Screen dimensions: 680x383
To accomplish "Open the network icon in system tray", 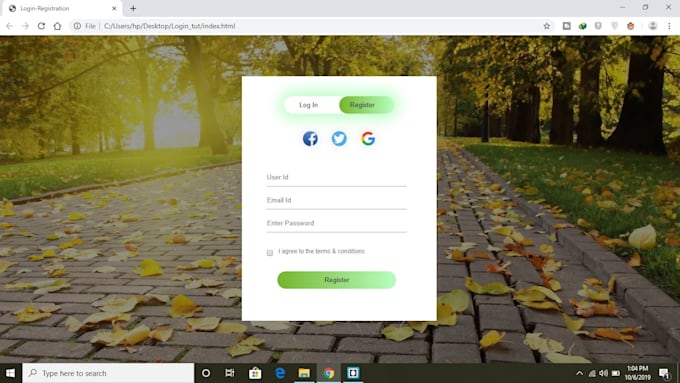I will point(592,373).
